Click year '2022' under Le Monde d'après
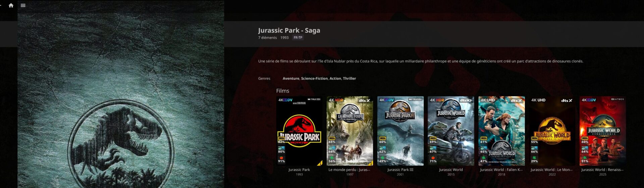This screenshot has height=188, width=644. coord(552,174)
